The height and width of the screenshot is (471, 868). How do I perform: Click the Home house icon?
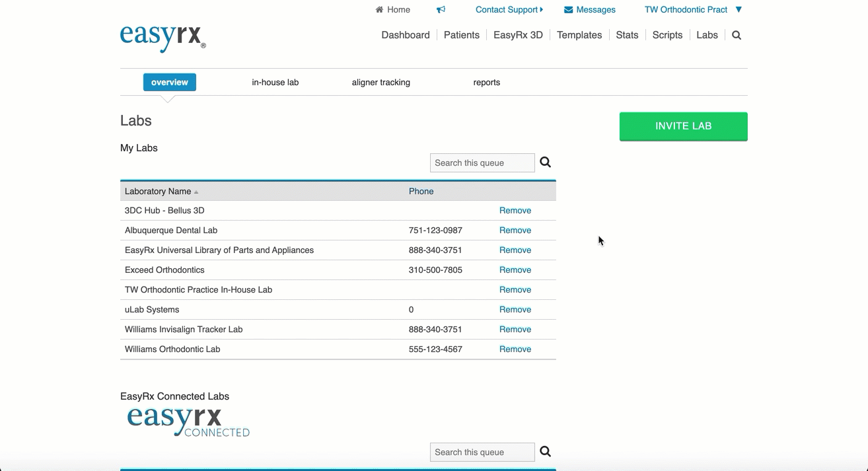click(x=379, y=10)
